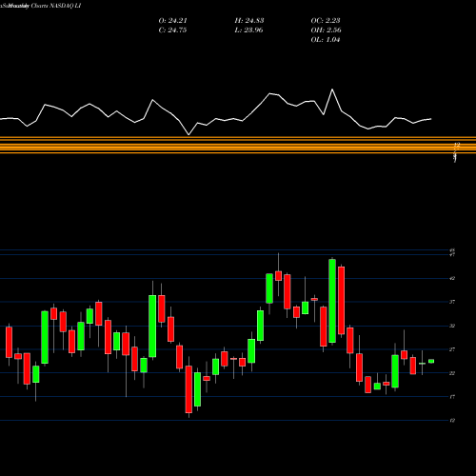Click the 17 price axis label
The height and width of the screenshot is (476, 476).
(x=452, y=397)
